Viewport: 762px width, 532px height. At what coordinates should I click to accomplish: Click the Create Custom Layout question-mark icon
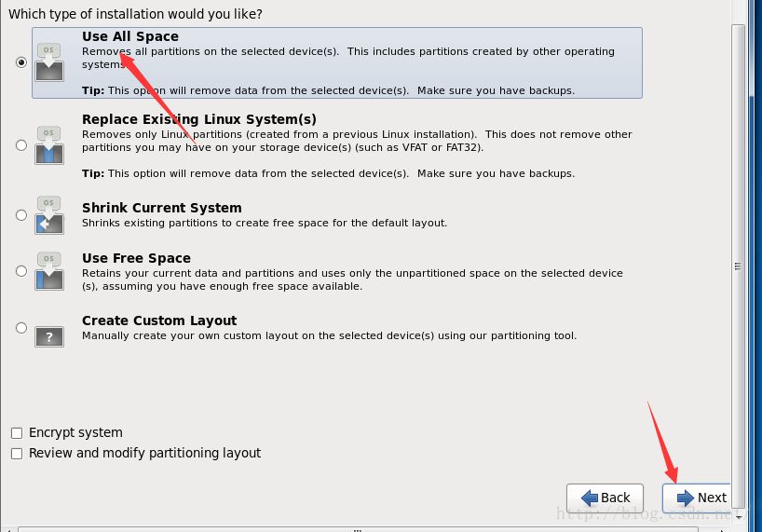point(49,336)
